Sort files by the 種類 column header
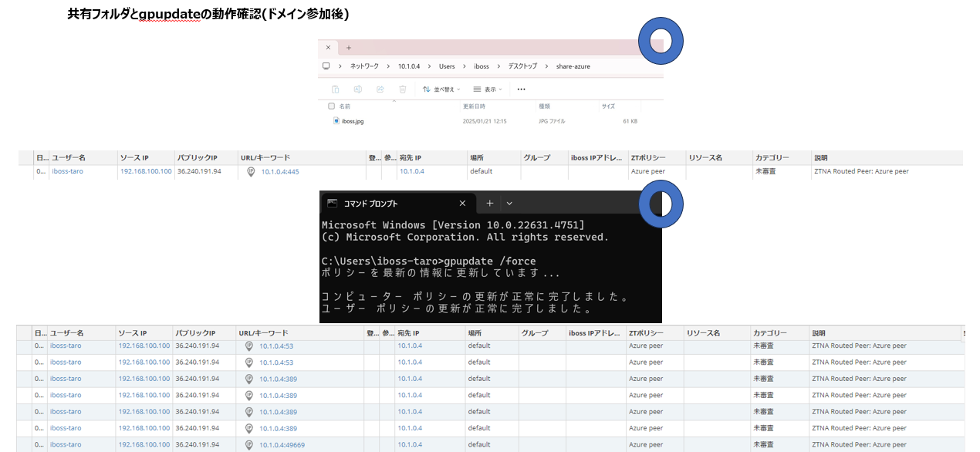The image size is (980, 452). (x=544, y=106)
